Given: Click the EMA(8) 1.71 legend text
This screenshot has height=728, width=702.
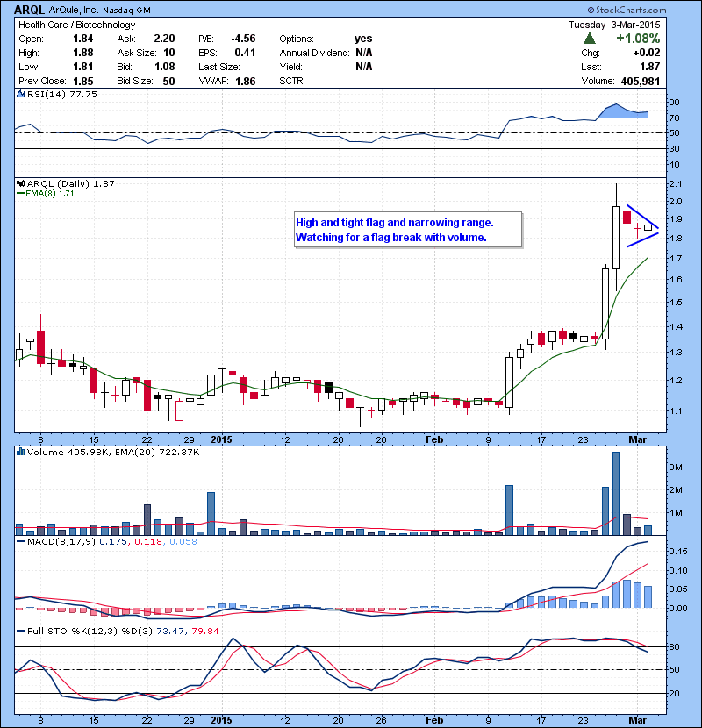Looking at the screenshot, I should click(50, 194).
